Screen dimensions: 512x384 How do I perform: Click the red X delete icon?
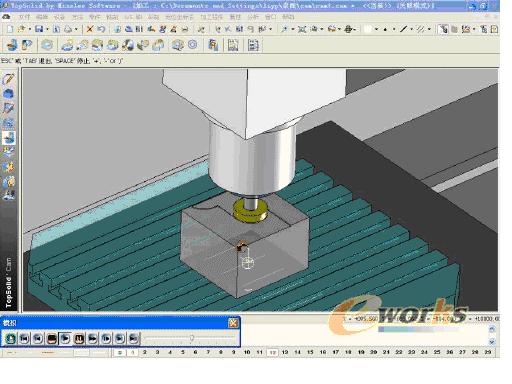pyautogui.click(x=90, y=29)
